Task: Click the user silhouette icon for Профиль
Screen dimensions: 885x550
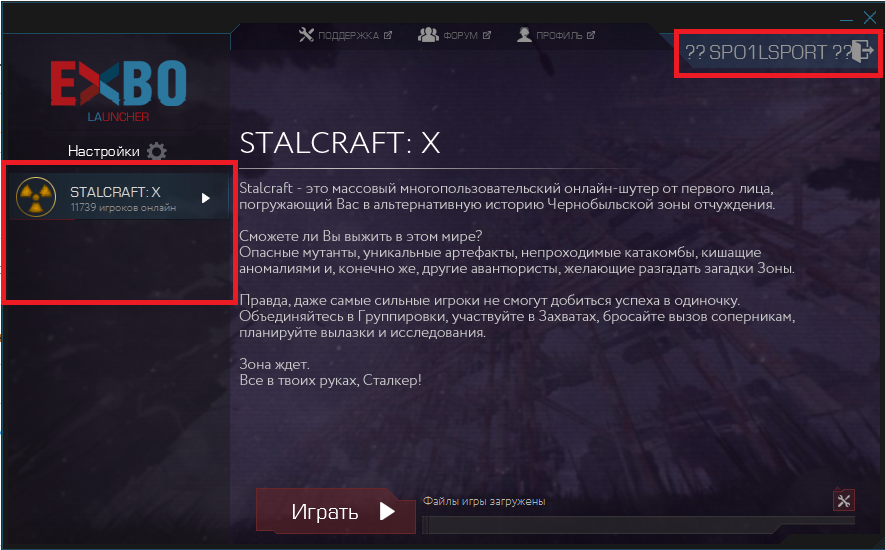Action: point(524,35)
